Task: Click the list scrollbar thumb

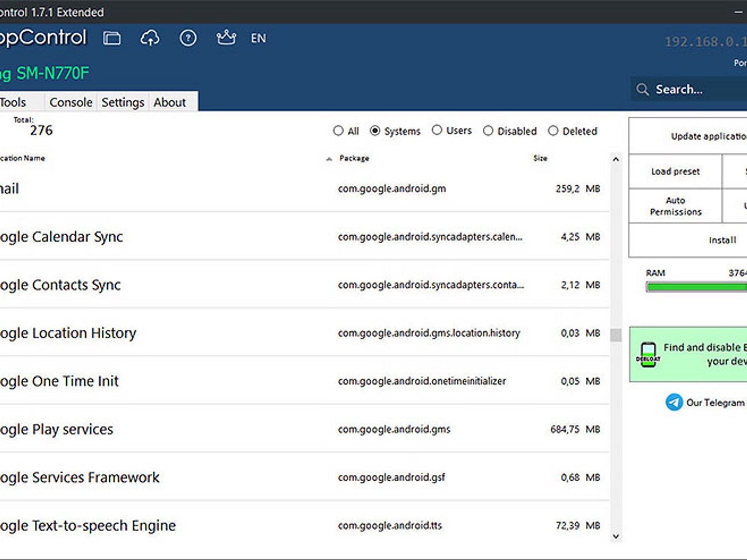Action: pos(616,335)
